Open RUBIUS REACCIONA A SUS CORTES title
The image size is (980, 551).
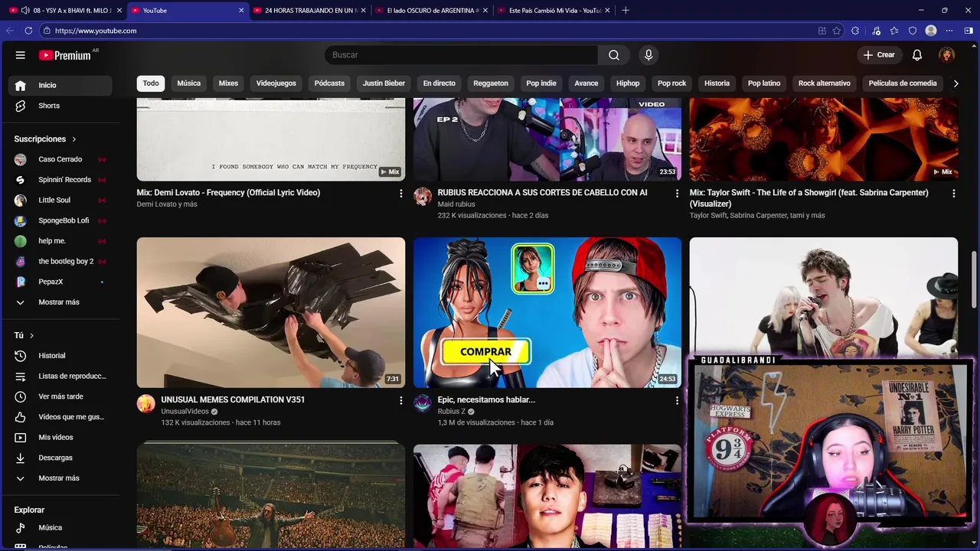pos(542,193)
